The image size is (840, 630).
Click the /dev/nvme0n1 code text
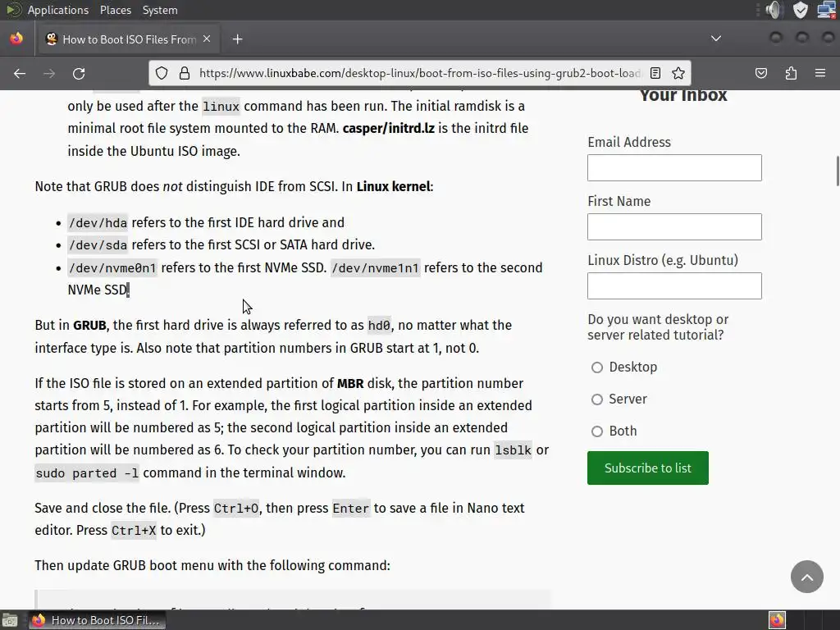(112, 267)
